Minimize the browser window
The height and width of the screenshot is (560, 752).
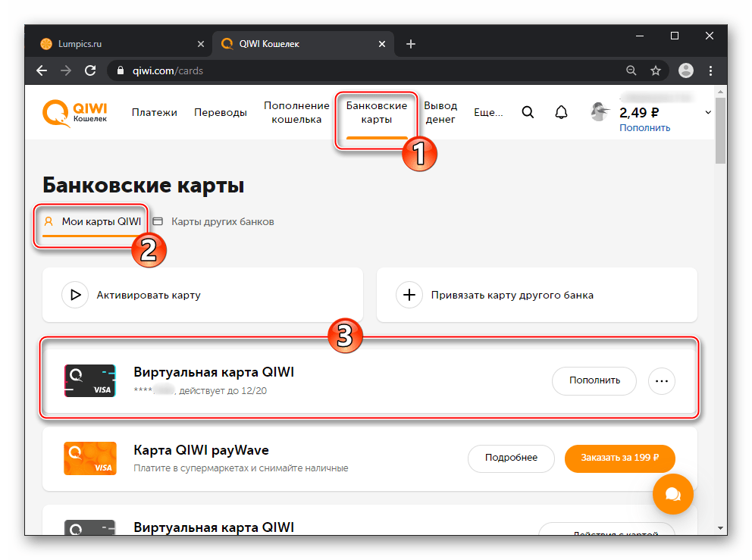click(x=639, y=36)
